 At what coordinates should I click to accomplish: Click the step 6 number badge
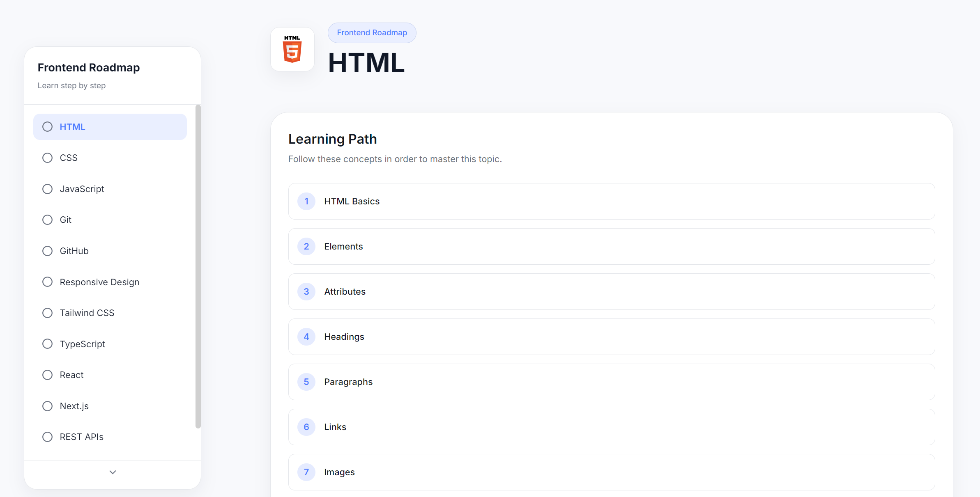(306, 427)
